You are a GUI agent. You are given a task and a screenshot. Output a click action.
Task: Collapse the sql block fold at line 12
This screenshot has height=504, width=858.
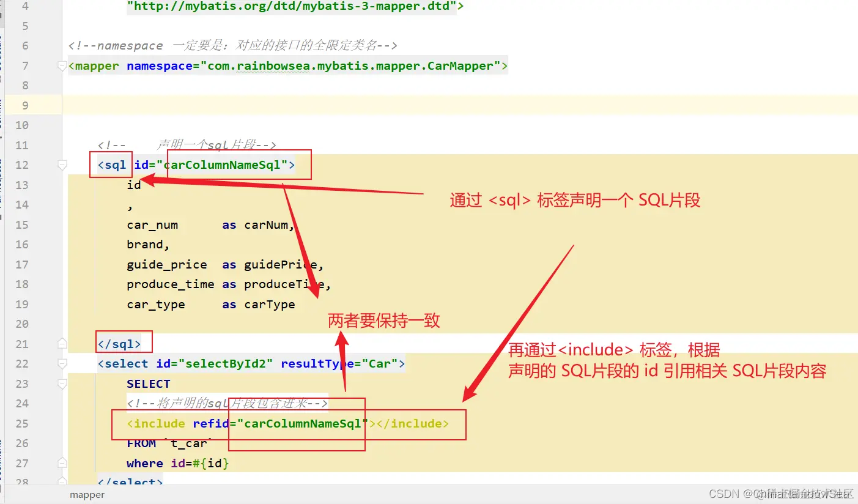click(62, 165)
